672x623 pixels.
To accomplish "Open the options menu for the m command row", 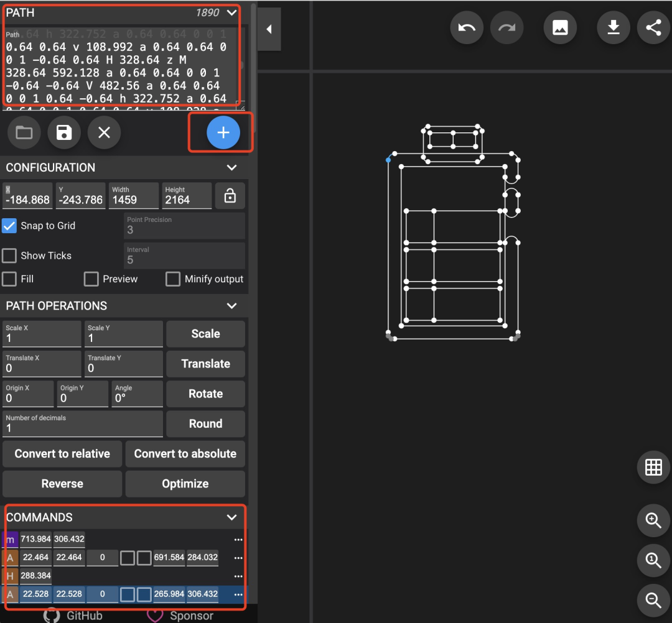I will tap(238, 540).
